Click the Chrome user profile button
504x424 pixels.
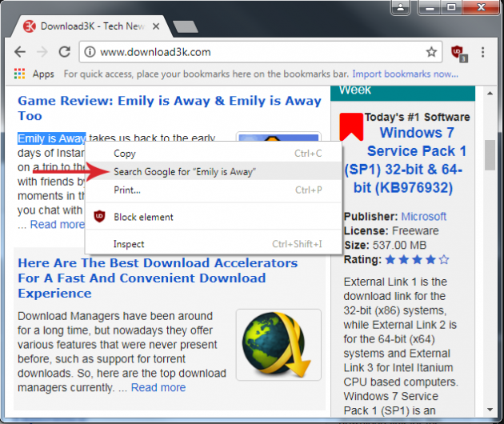[401, 8]
